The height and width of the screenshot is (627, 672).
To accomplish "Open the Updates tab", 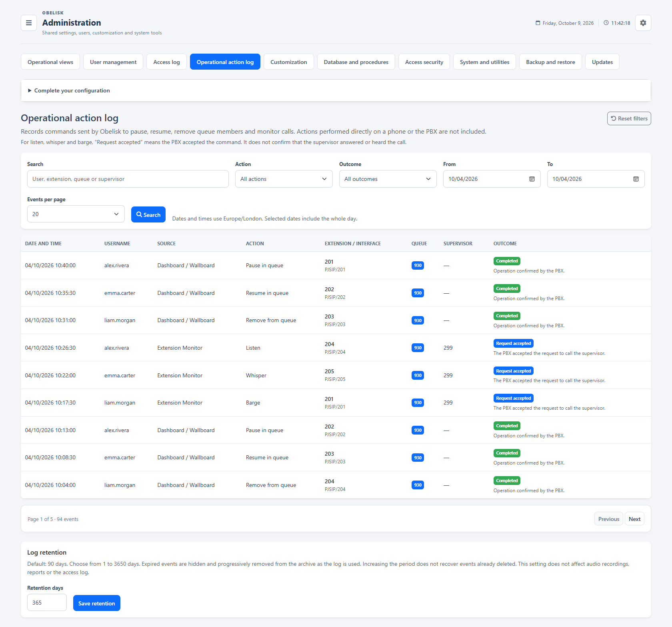I will [602, 62].
